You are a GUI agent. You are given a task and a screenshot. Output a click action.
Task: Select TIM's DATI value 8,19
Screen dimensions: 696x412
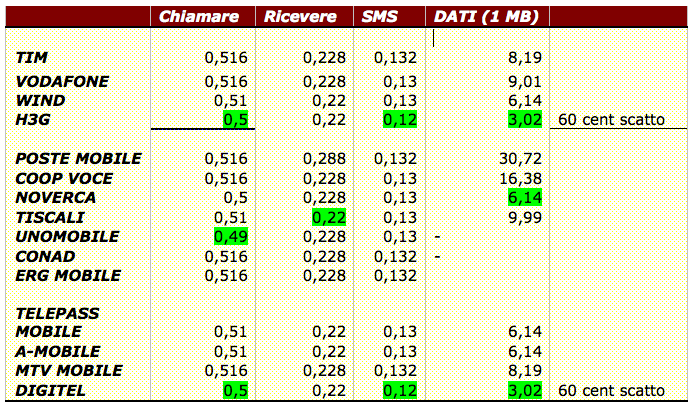pyautogui.click(x=525, y=58)
